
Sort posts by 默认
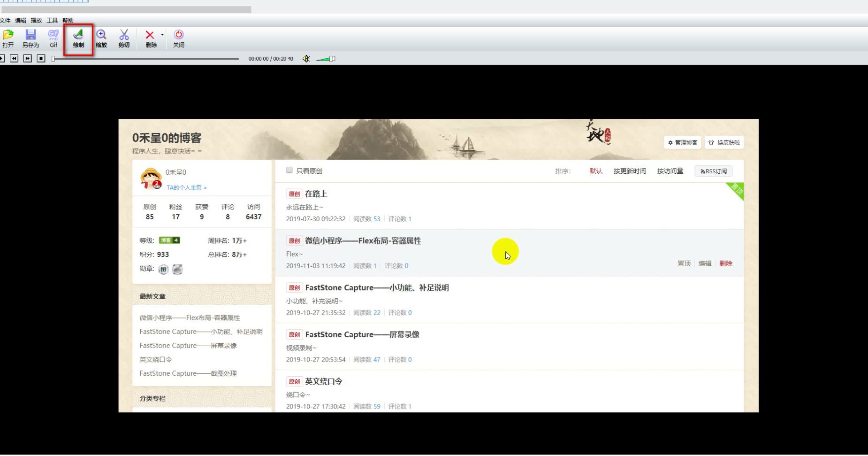596,171
